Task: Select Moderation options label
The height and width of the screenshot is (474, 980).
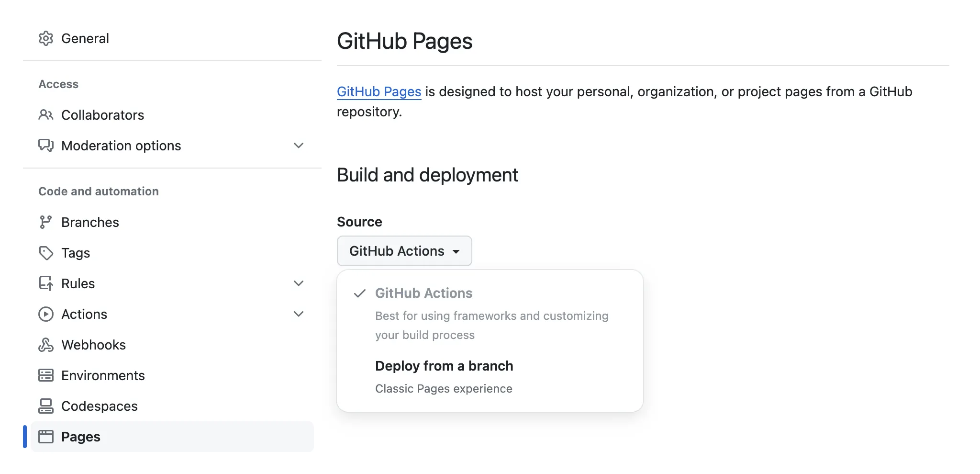Action: pos(121,146)
